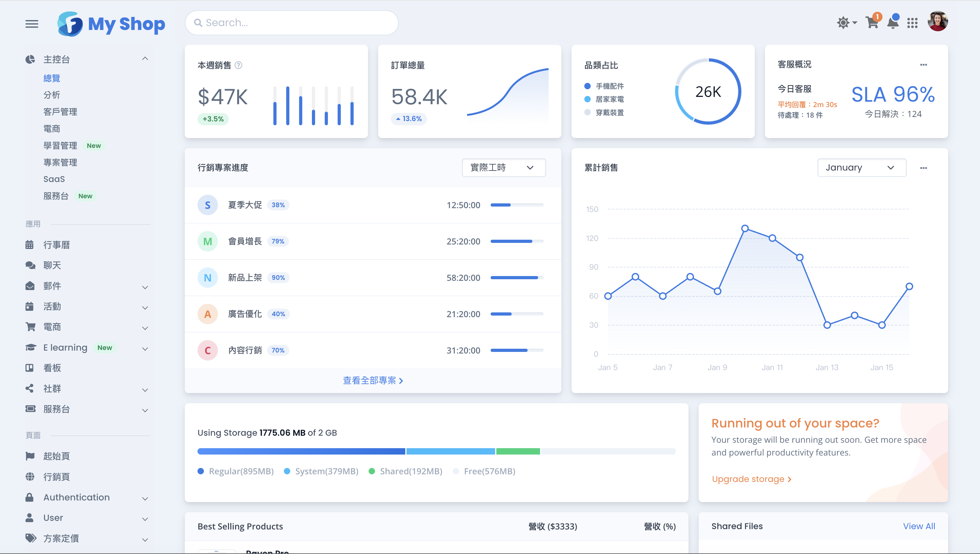The image size is (980, 554).
Task: Open the 聊天 chat sidebar item
Action: click(52, 266)
